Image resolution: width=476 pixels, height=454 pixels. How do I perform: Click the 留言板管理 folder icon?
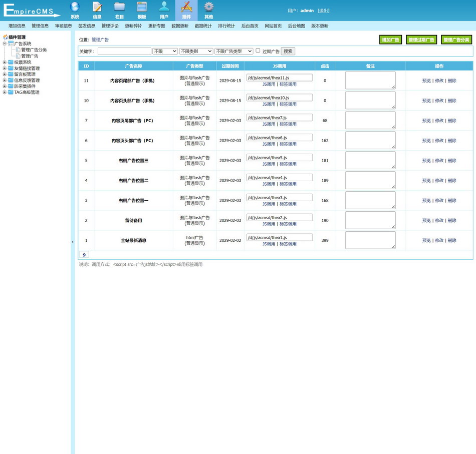tap(11, 74)
